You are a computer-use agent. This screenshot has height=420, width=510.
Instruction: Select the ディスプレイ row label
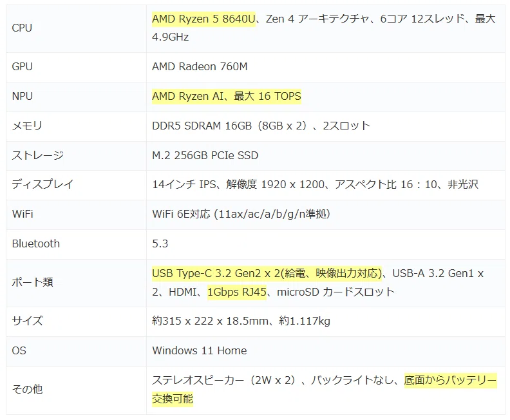(x=42, y=184)
